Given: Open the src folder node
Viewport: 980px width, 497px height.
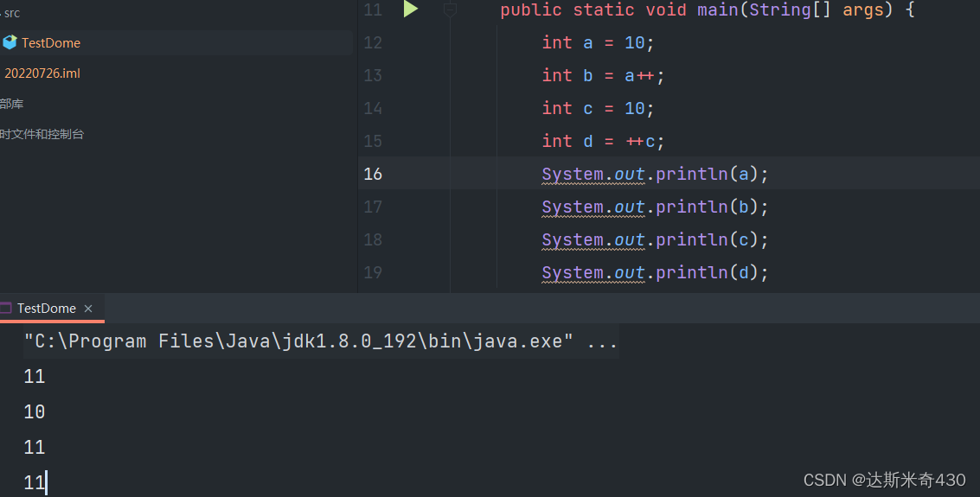Looking at the screenshot, I should point(12,12).
